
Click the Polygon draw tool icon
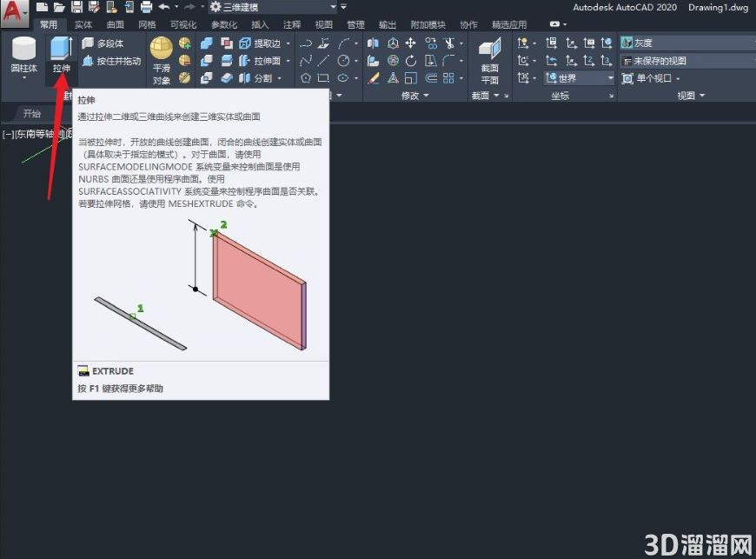tap(306, 77)
